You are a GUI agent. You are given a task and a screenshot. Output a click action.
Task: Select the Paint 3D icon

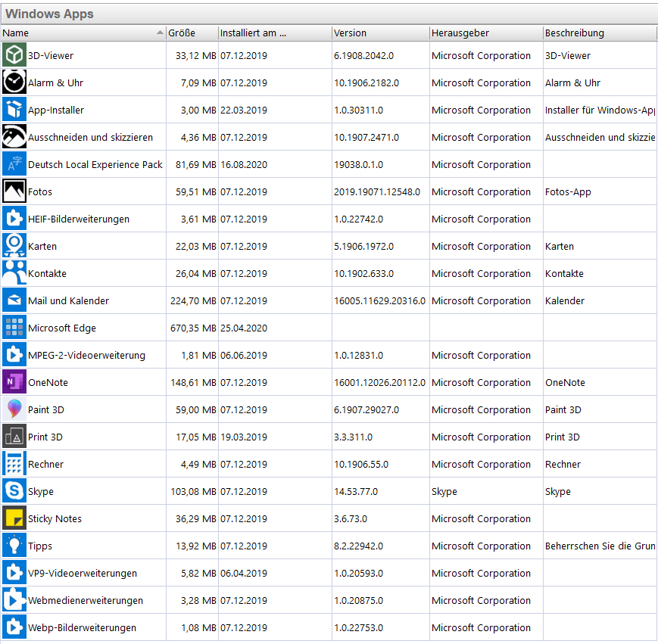(14, 409)
